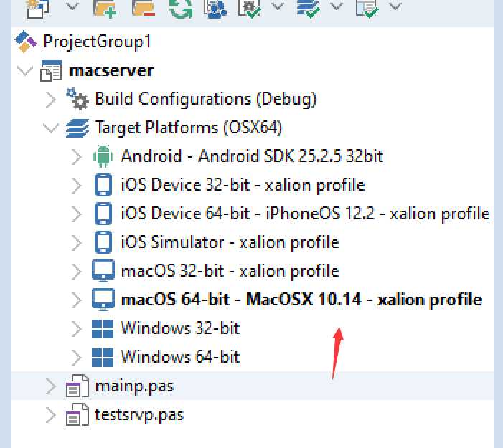Collapse the macserver project node
The width and height of the screenshot is (503, 448).
click(x=24, y=70)
